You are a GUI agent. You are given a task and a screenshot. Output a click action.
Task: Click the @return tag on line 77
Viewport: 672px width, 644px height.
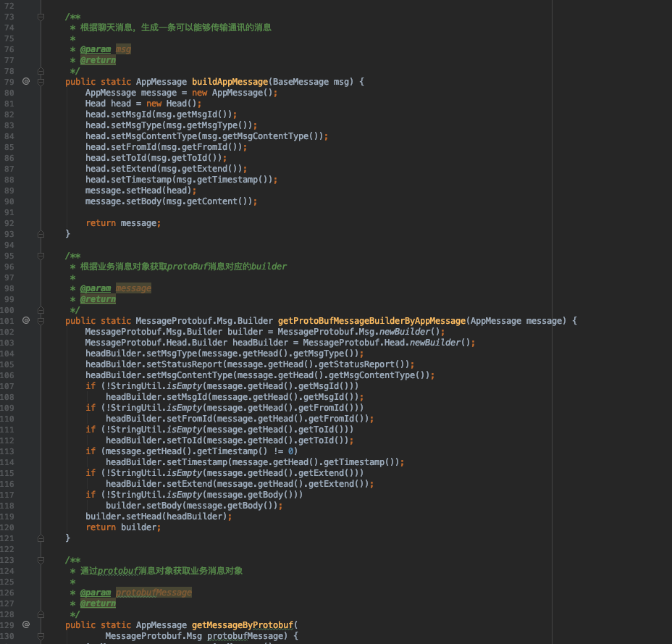click(98, 59)
